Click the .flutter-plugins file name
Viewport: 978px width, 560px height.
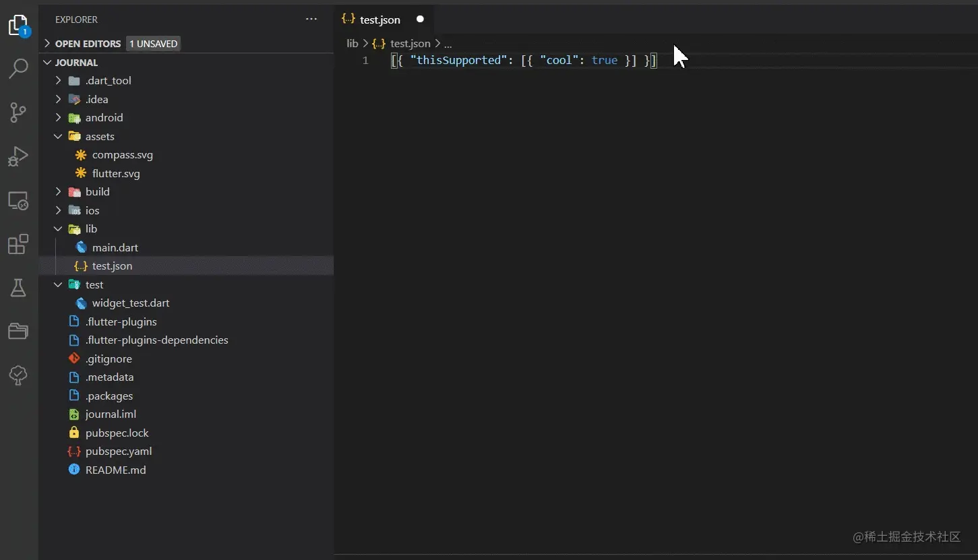coord(121,321)
